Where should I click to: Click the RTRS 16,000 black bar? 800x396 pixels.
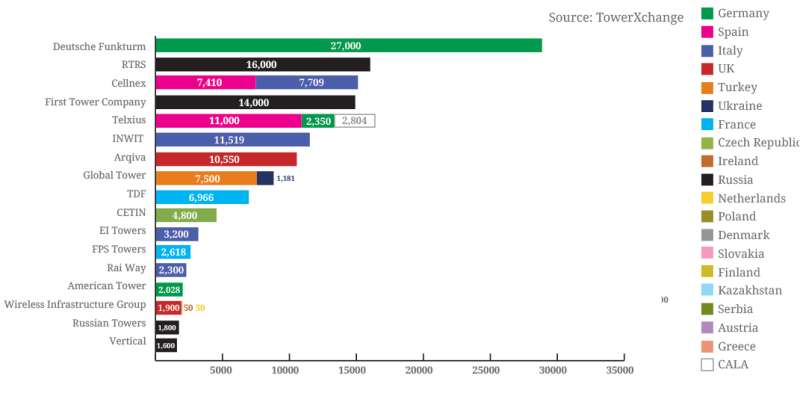[263, 64]
